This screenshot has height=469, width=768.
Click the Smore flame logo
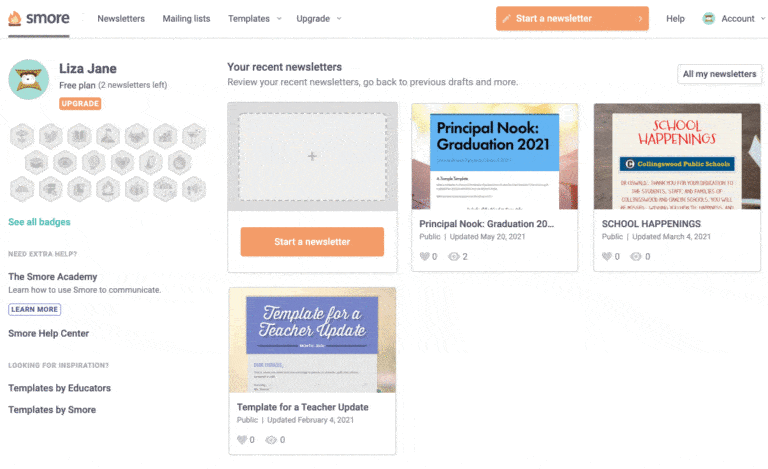(x=15, y=18)
